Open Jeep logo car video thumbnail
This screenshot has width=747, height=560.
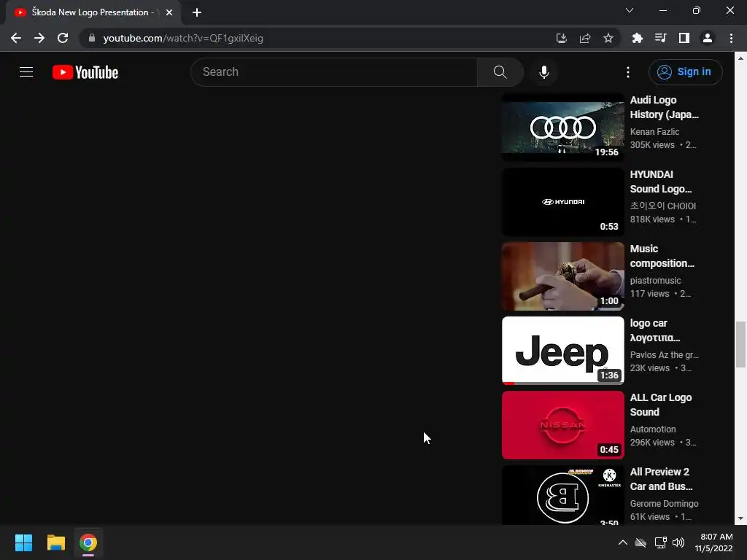point(562,351)
